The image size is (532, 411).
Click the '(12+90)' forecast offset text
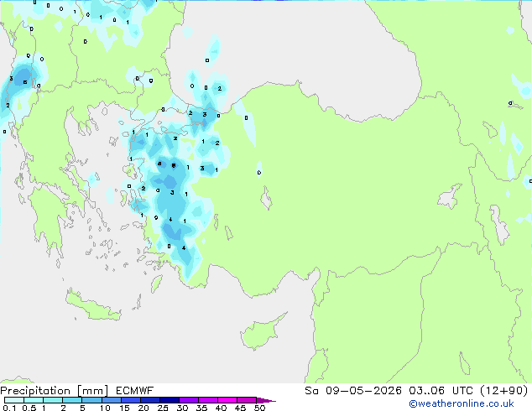tap(504, 391)
